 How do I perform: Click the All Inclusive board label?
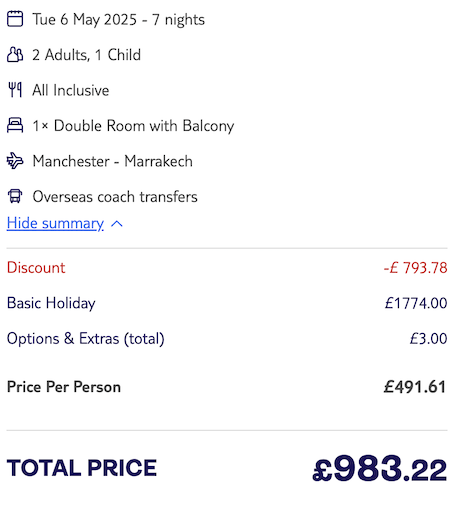(71, 90)
